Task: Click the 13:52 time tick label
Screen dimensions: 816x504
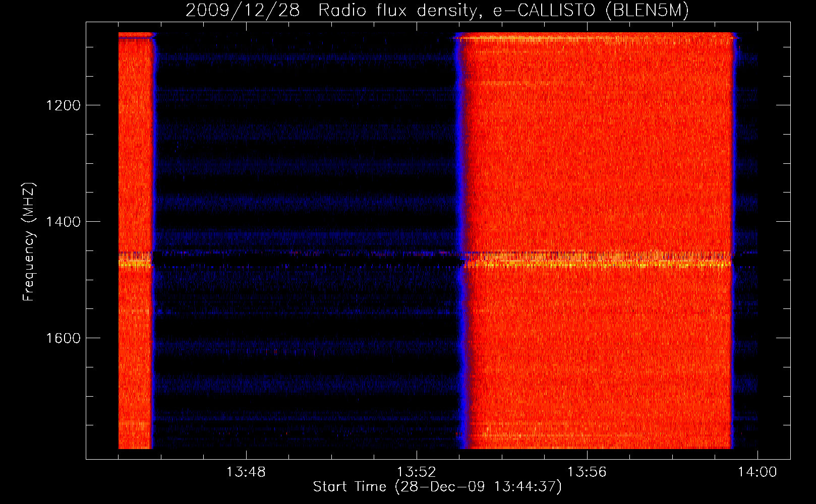Action: click(x=416, y=472)
